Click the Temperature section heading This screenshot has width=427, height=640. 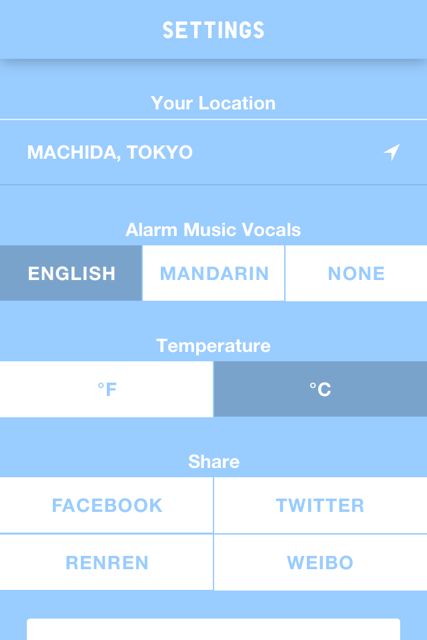pos(214,346)
